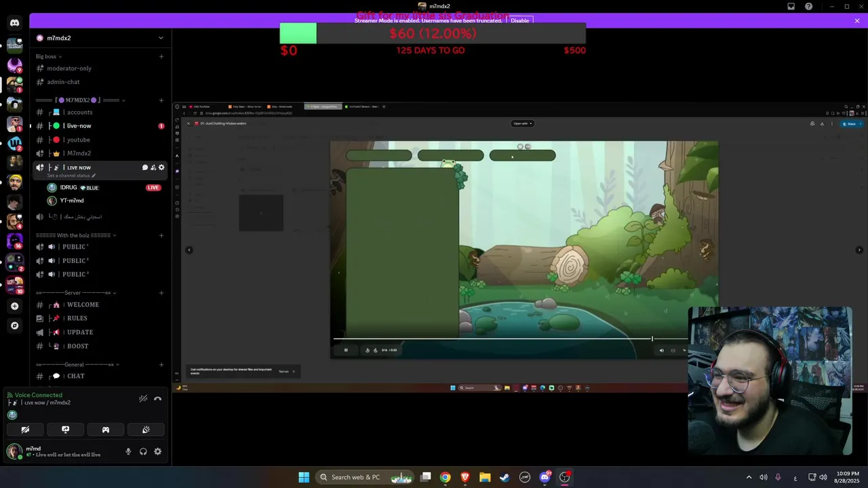Create invite for the LIVE NOW channel
This screenshot has width=868, height=488.
(153, 167)
